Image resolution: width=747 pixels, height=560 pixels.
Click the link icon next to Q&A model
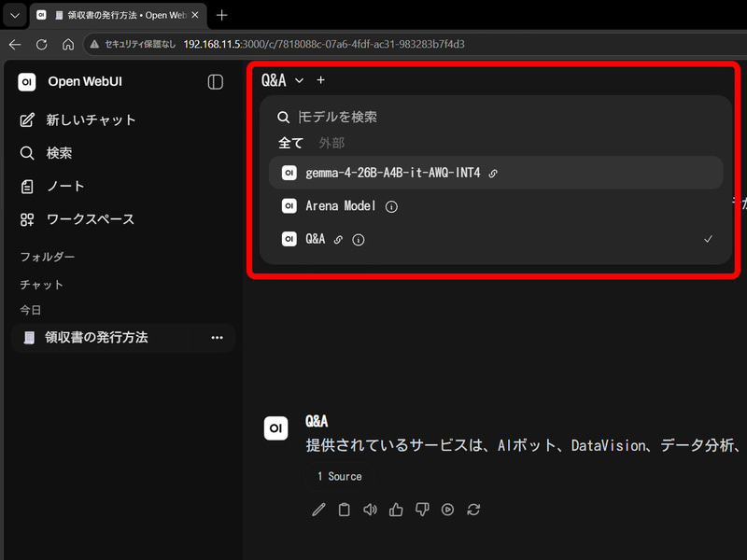[338, 240]
